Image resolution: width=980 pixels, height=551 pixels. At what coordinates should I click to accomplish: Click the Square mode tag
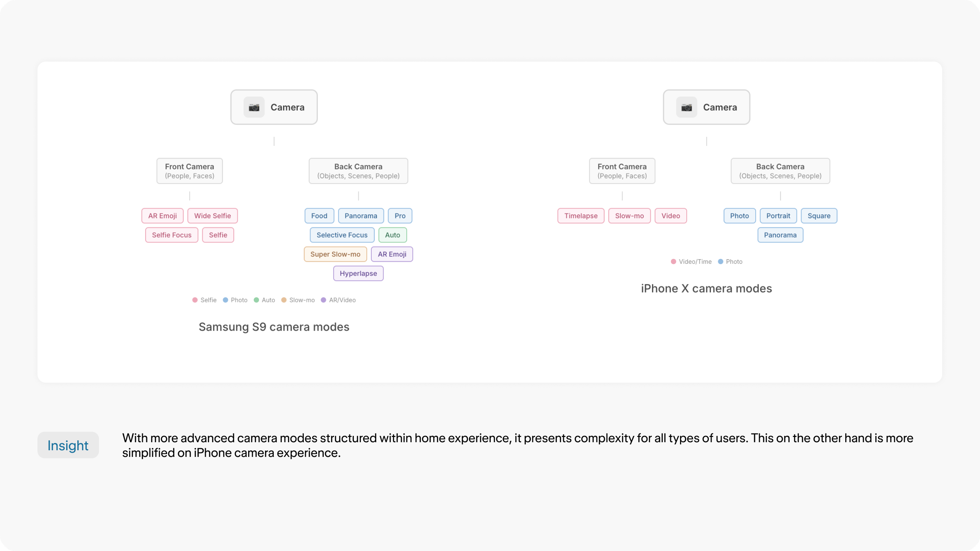pyautogui.click(x=819, y=216)
